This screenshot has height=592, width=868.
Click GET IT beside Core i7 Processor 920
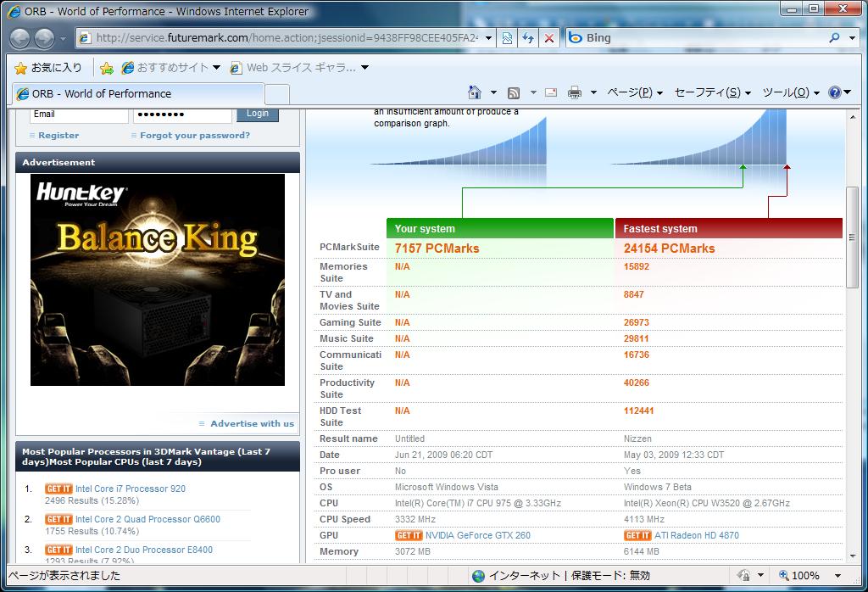tap(58, 489)
